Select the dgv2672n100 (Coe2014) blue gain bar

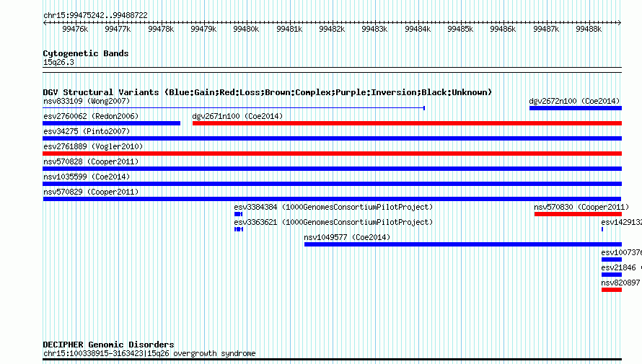tap(575, 108)
